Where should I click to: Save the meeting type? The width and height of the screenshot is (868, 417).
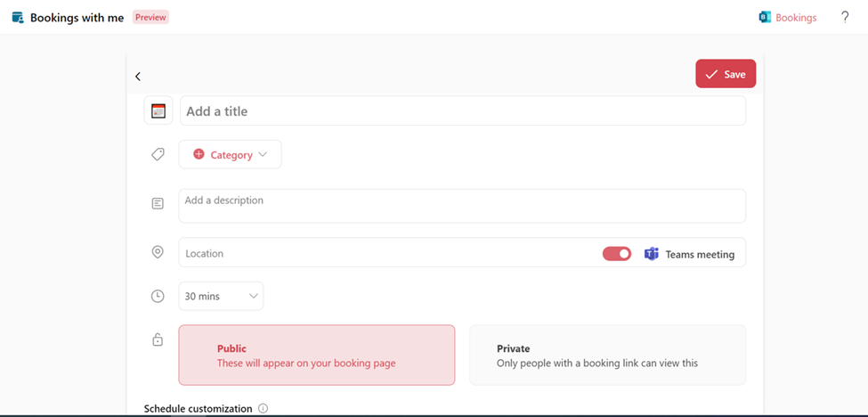pyautogui.click(x=726, y=74)
